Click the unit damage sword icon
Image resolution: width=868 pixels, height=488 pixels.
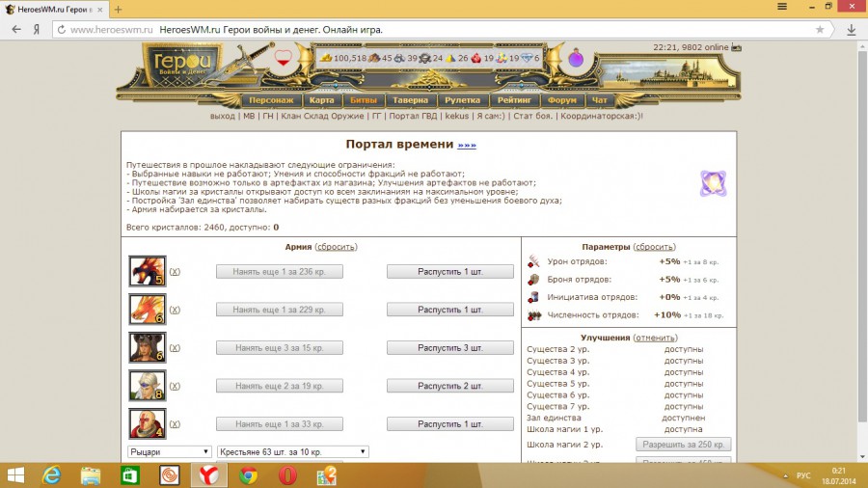tap(533, 261)
